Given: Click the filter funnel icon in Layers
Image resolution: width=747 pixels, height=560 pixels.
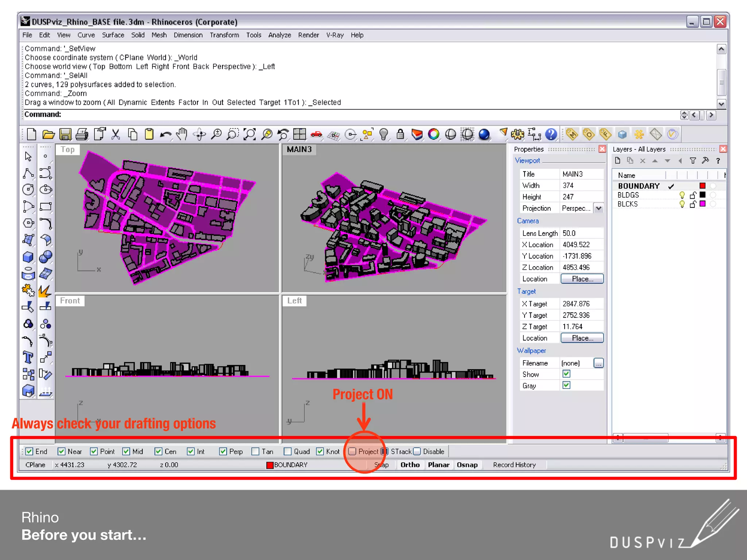Looking at the screenshot, I should tap(693, 161).
